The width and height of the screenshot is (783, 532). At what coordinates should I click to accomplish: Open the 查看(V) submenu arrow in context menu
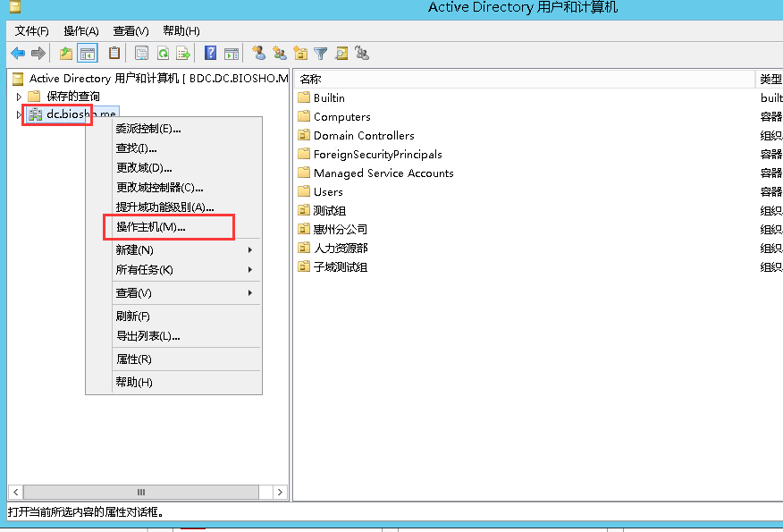tap(250, 292)
